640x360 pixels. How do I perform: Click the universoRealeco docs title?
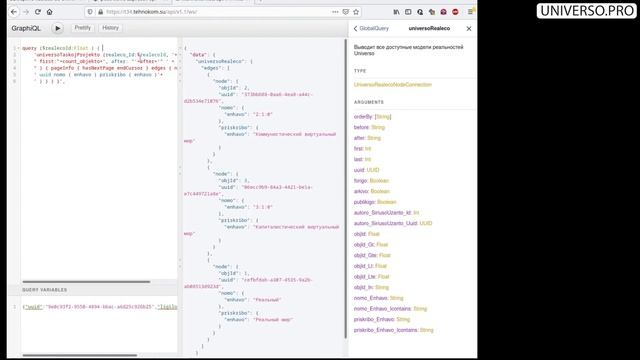coord(429,29)
